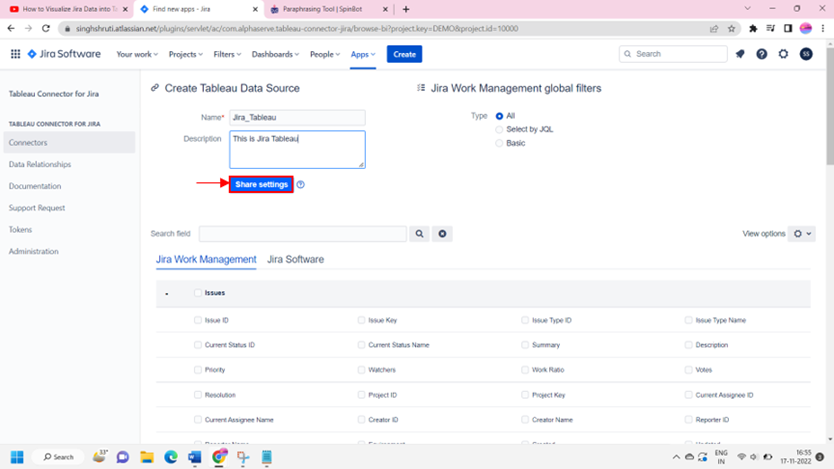Open File Explorer from taskbar
Image resolution: width=834 pixels, height=469 pixels.
(147, 457)
